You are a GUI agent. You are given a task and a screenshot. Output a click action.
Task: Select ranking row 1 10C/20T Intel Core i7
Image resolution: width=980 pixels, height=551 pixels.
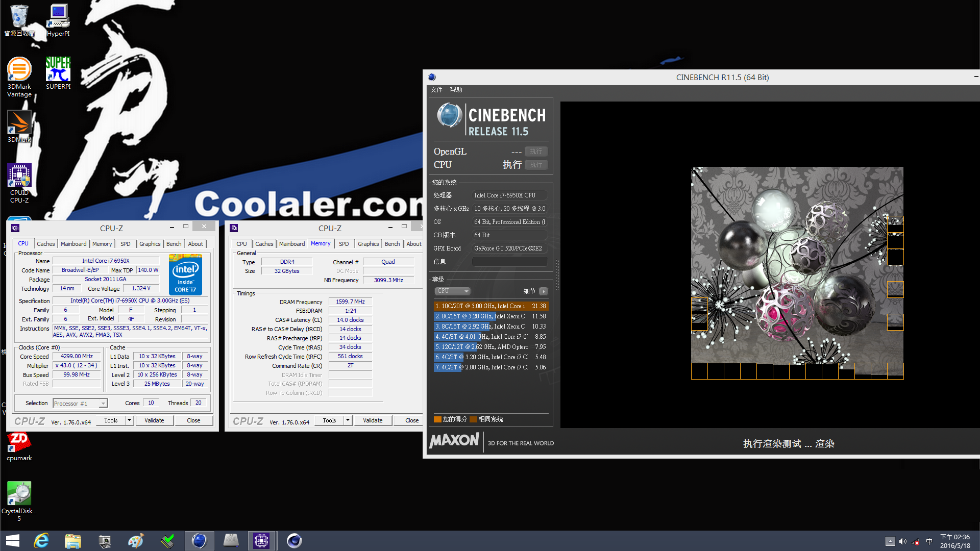(491, 306)
